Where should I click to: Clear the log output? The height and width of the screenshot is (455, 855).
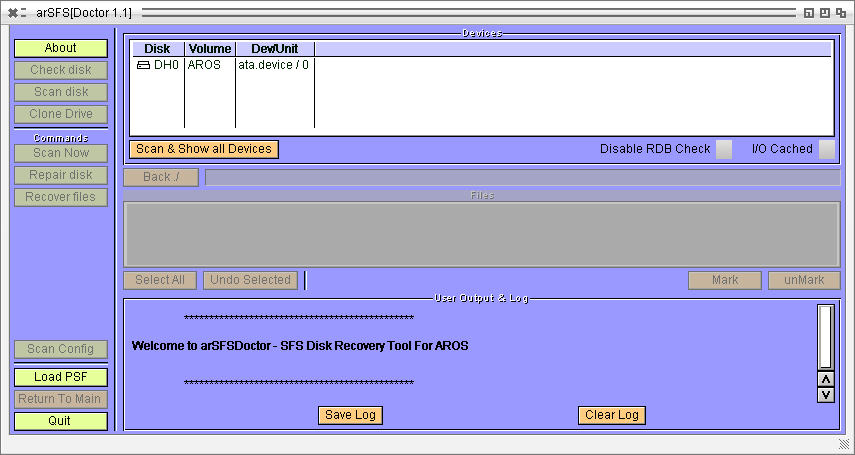[612, 415]
